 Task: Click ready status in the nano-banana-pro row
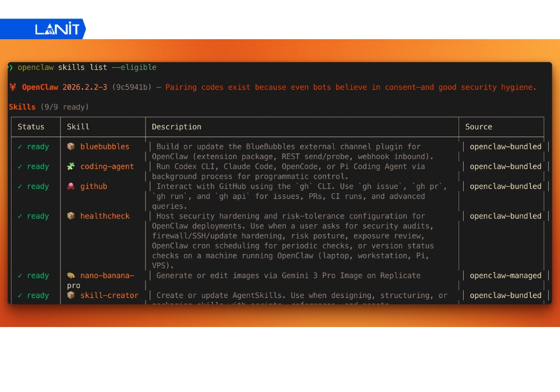pos(38,276)
